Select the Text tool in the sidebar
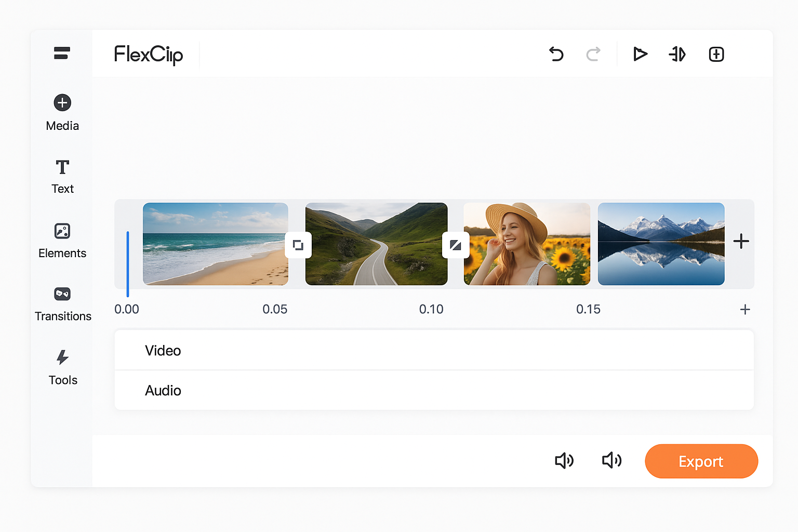Image resolution: width=798 pixels, height=532 pixels. click(x=62, y=176)
